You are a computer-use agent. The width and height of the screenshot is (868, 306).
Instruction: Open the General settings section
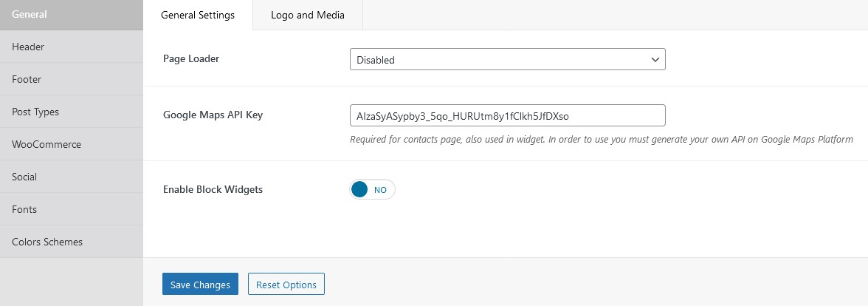click(x=72, y=15)
